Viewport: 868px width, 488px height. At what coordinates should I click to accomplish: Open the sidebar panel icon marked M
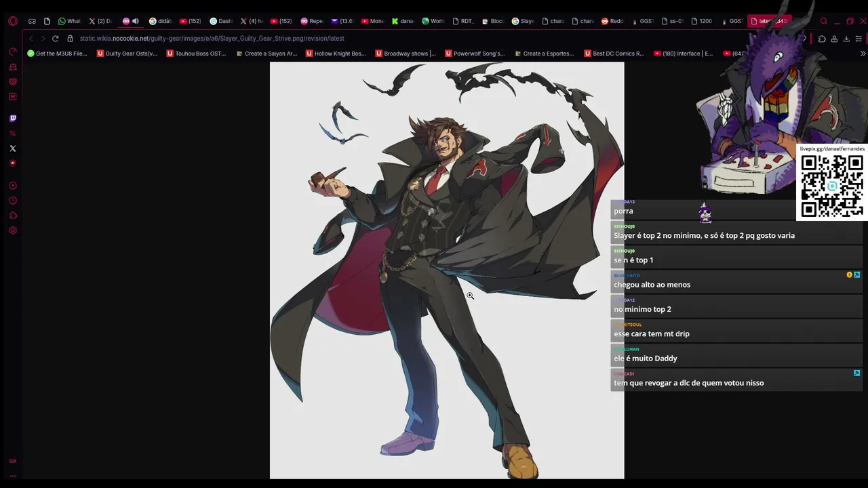[x=13, y=96]
